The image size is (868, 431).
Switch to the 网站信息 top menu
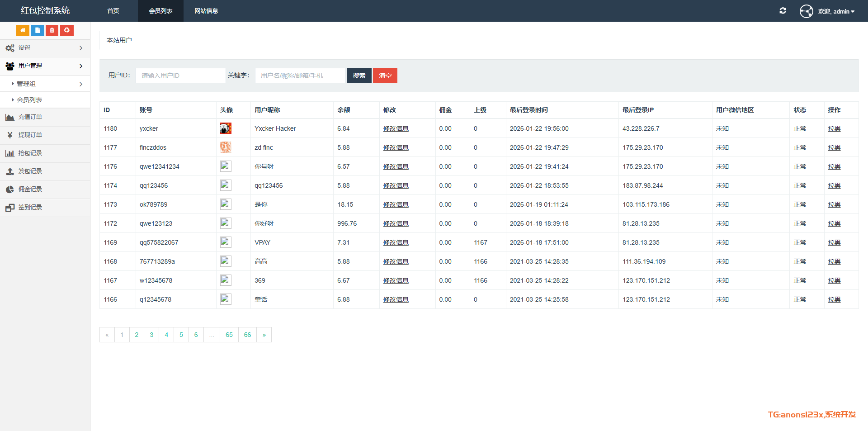coord(206,11)
